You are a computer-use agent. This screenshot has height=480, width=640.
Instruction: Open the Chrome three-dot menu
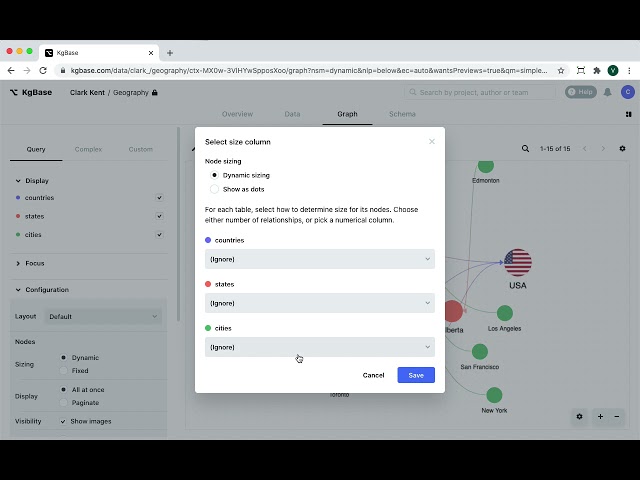click(x=629, y=71)
